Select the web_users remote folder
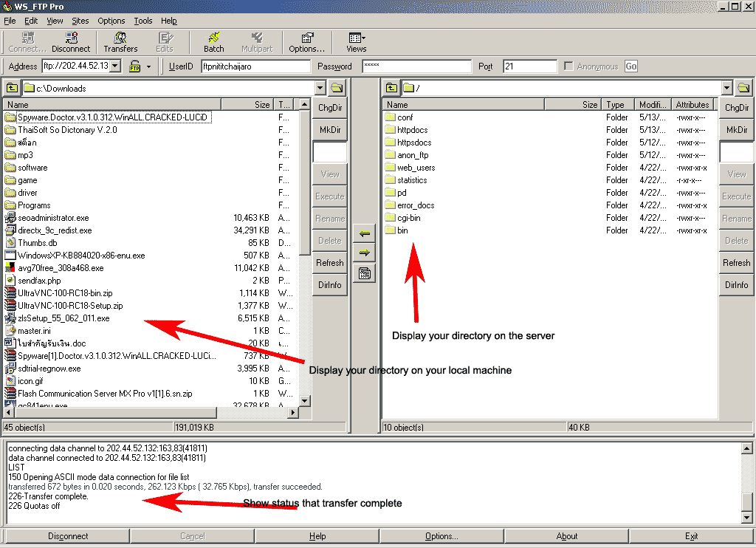This screenshot has width=756, height=548. pyautogui.click(x=416, y=168)
